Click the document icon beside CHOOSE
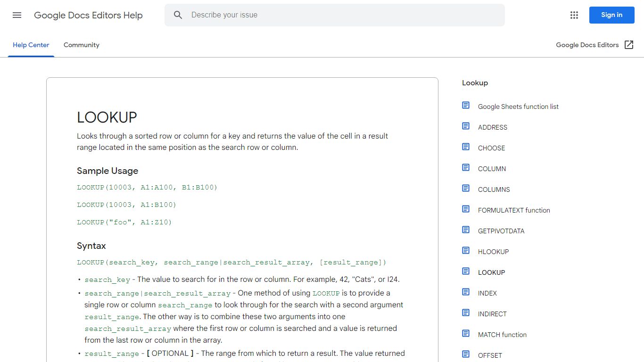 (x=466, y=147)
